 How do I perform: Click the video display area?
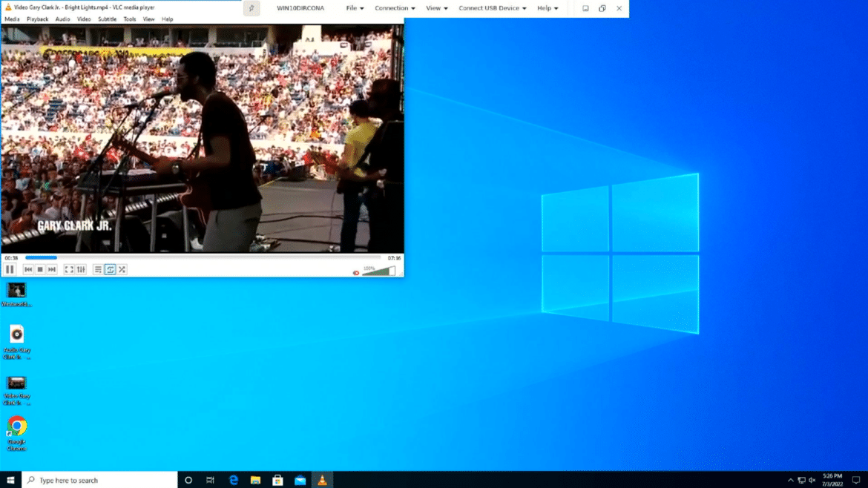point(202,139)
